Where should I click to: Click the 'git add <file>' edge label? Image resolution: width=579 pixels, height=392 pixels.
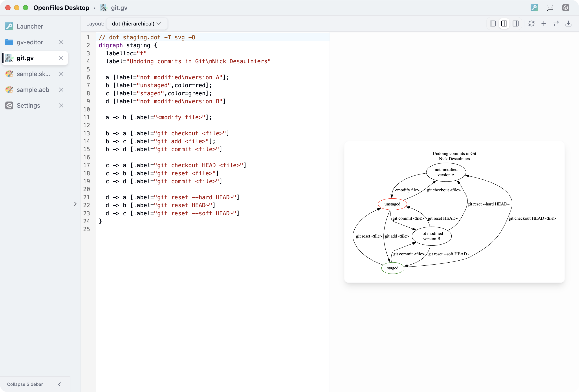point(397,236)
